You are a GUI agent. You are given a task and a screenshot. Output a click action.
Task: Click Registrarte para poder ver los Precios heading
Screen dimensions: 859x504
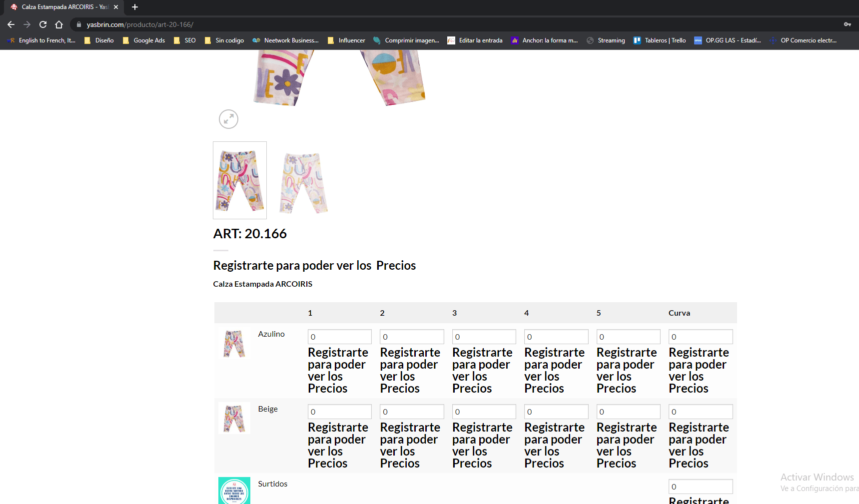click(x=314, y=265)
